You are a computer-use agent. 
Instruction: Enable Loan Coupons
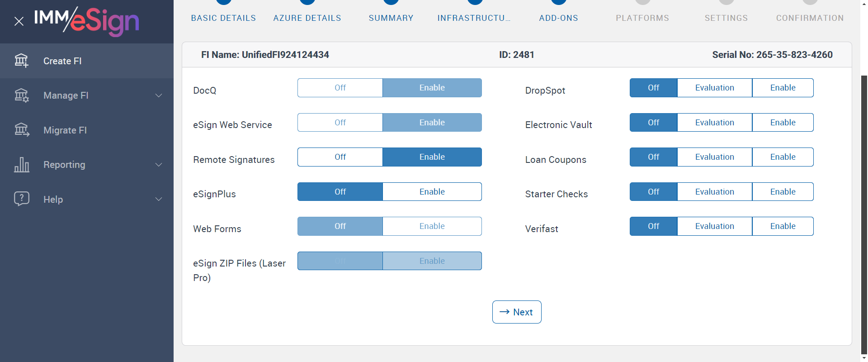[783, 157]
